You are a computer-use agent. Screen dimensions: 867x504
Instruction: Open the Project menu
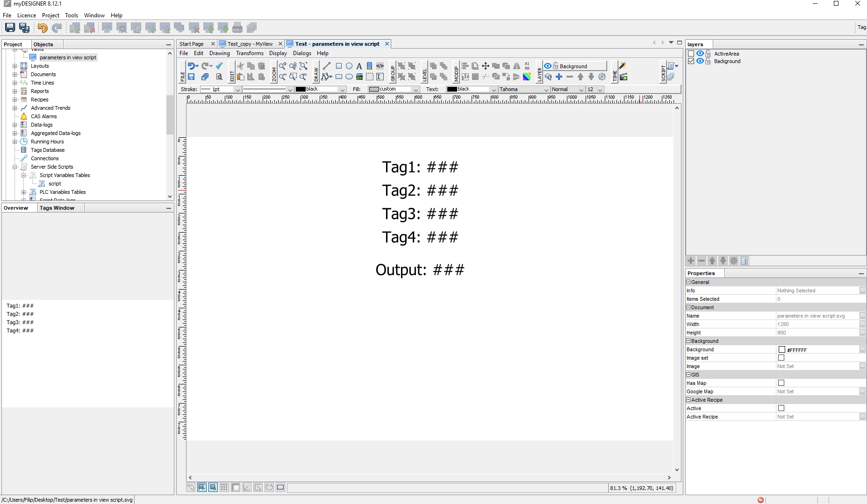coord(50,15)
